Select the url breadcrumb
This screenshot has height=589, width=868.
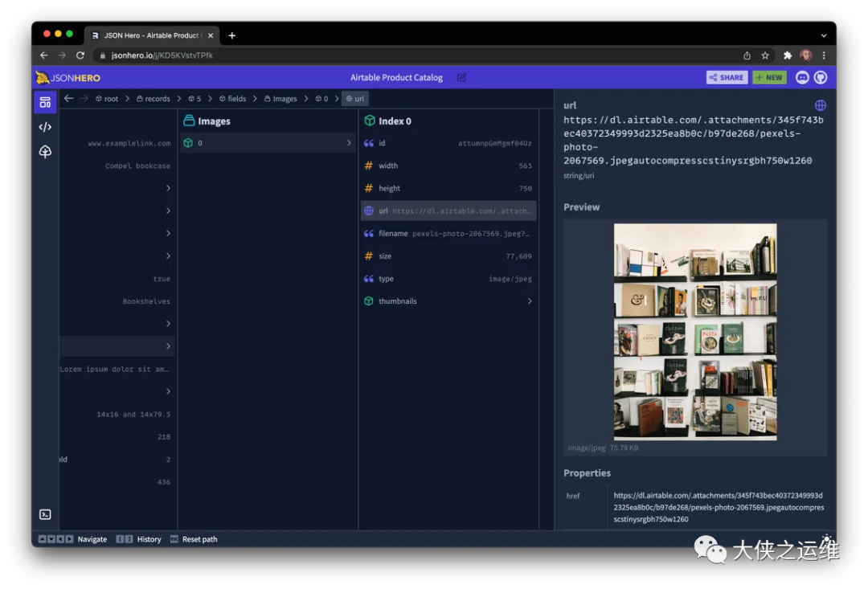pyautogui.click(x=355, y=99)
